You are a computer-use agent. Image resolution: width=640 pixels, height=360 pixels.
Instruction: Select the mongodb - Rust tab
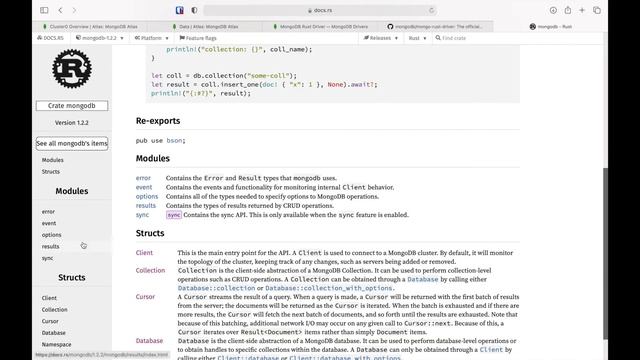[x=550, y=27]
